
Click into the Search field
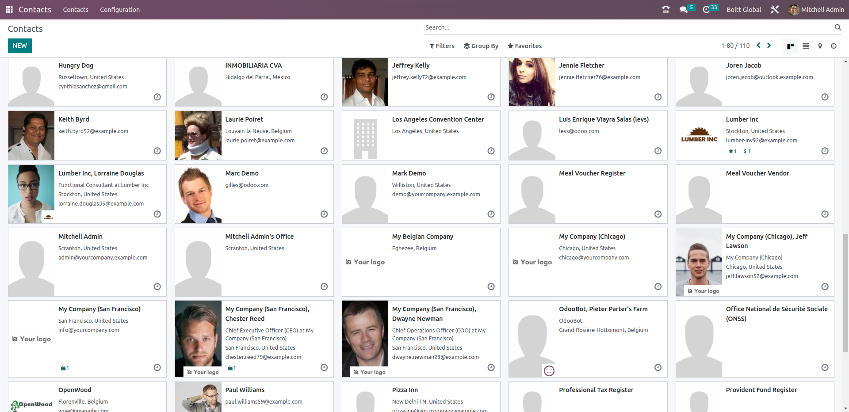click(620, 28)
